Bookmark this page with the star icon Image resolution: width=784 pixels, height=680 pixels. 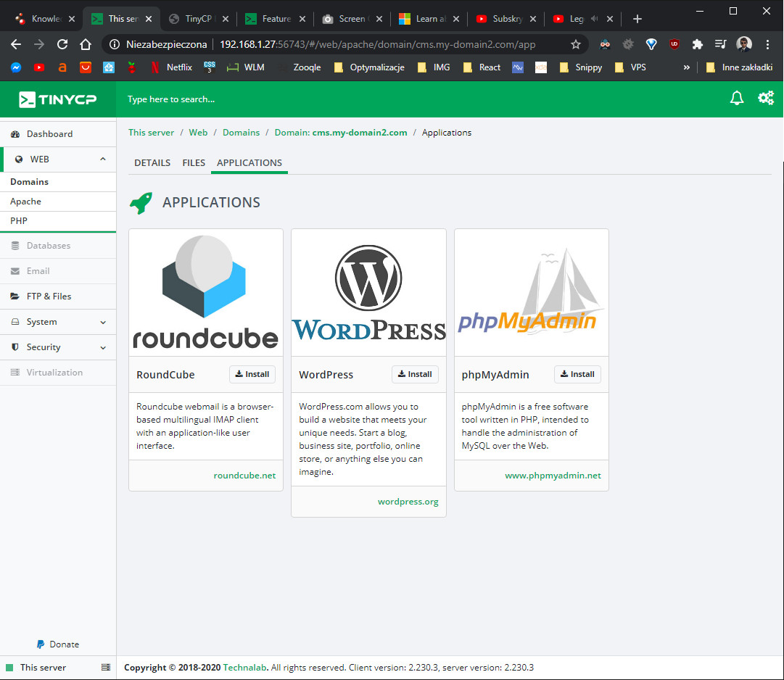tap(576, 44)
